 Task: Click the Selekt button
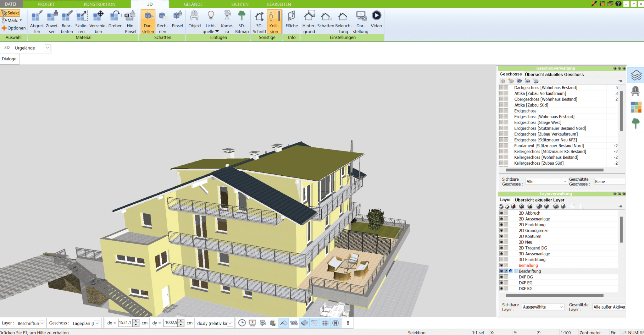(10, 13)
